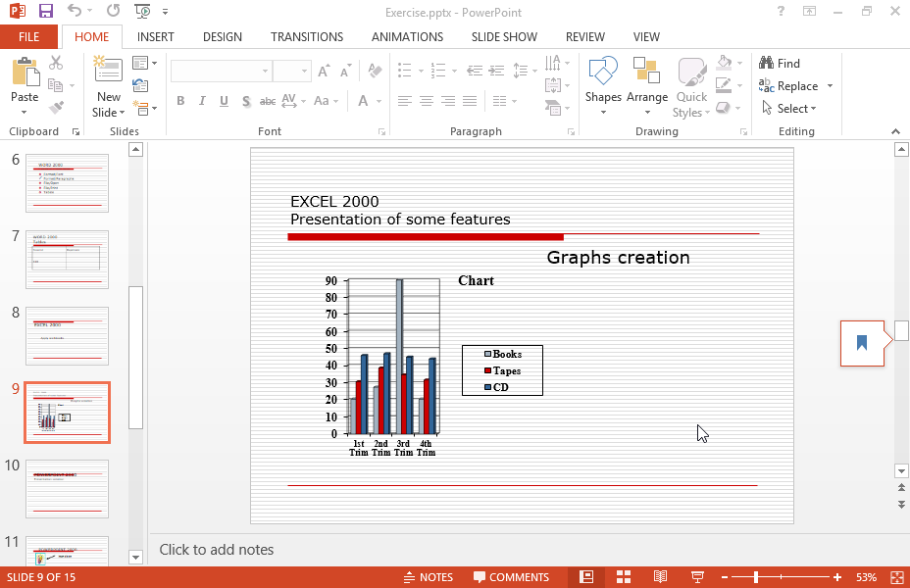Toggle Normal view in status bar
910x588 pixels.
[586, 577]
